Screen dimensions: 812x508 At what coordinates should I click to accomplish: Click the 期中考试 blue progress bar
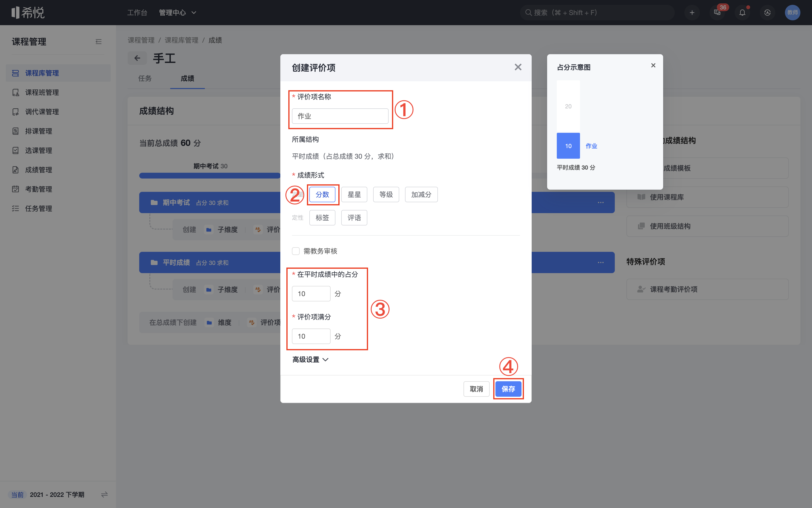[x=210, y=176]
